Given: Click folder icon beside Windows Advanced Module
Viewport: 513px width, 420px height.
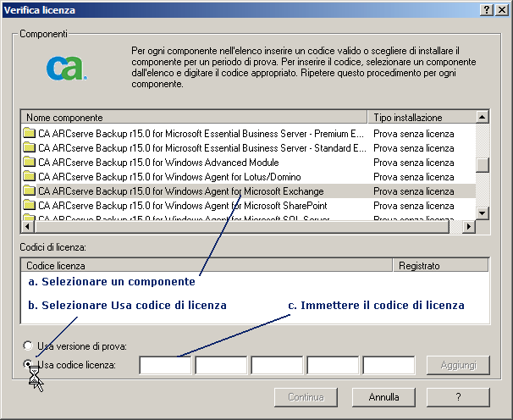Looking at the screenshot, I should coord(29,162).
